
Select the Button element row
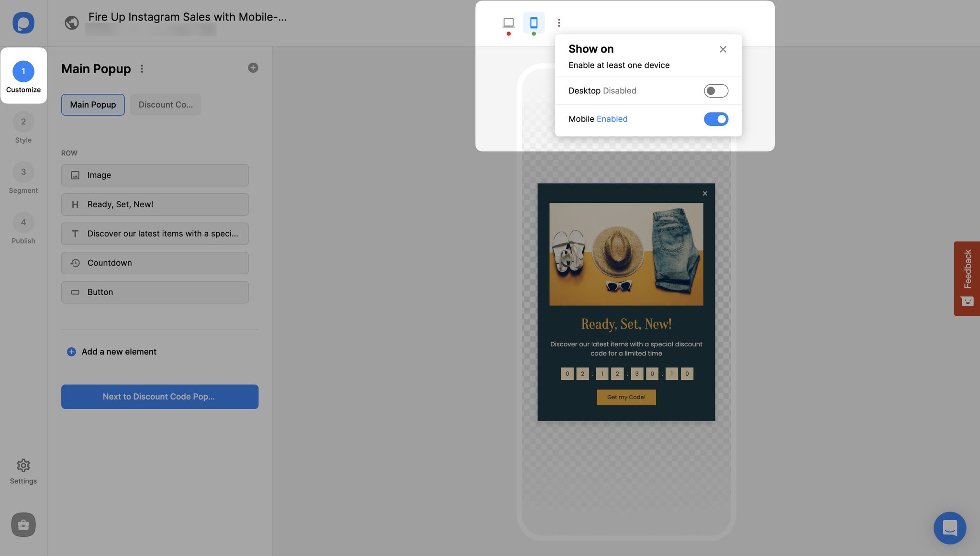click(155, 292)
